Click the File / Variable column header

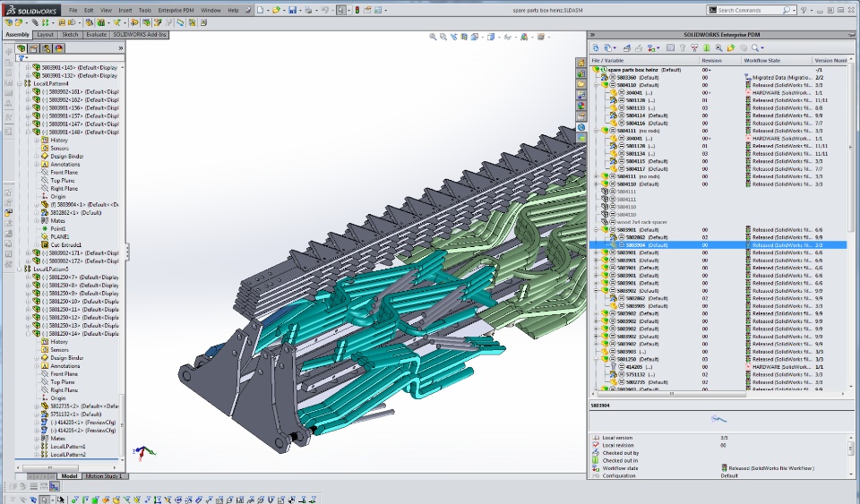[x=644, y=60]
